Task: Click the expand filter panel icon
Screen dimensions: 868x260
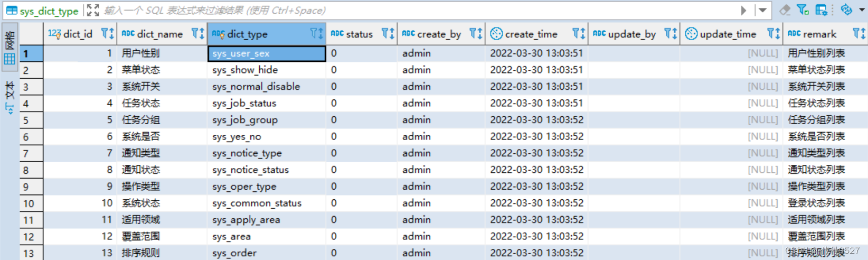Action: tap(93, 11)
